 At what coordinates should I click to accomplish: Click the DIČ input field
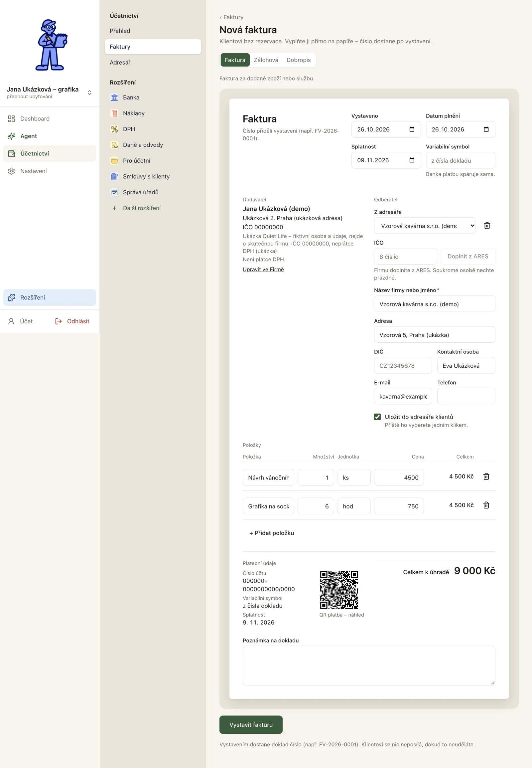click(x=403, y=365)
